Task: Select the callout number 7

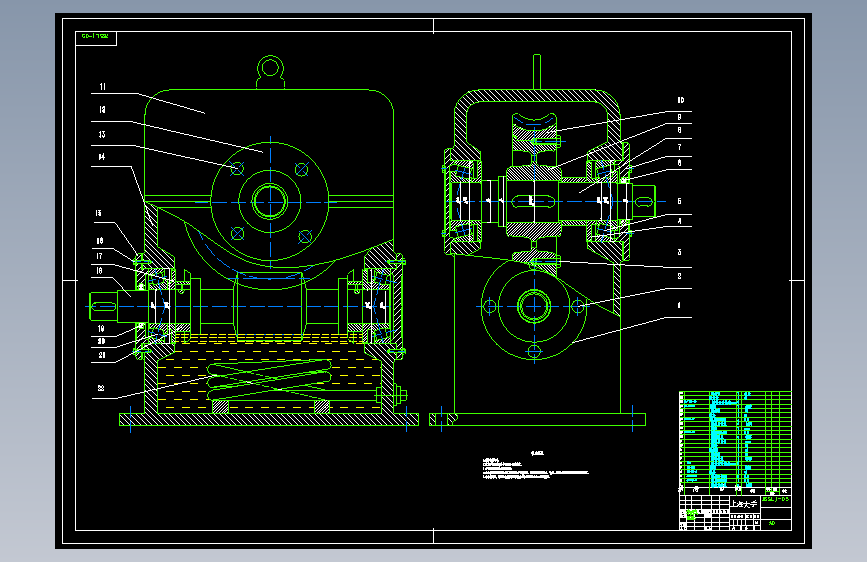Action: pyautogui.click(x=680, y=147)
